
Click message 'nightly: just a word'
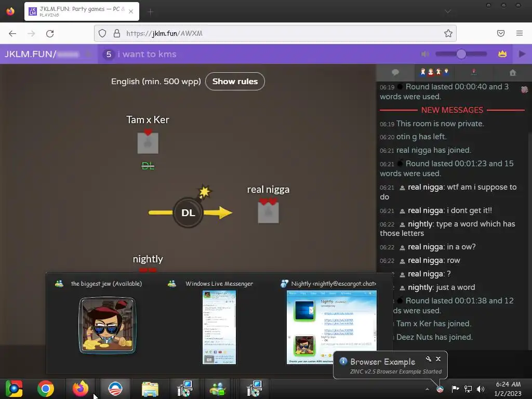[x=441, y=287]
